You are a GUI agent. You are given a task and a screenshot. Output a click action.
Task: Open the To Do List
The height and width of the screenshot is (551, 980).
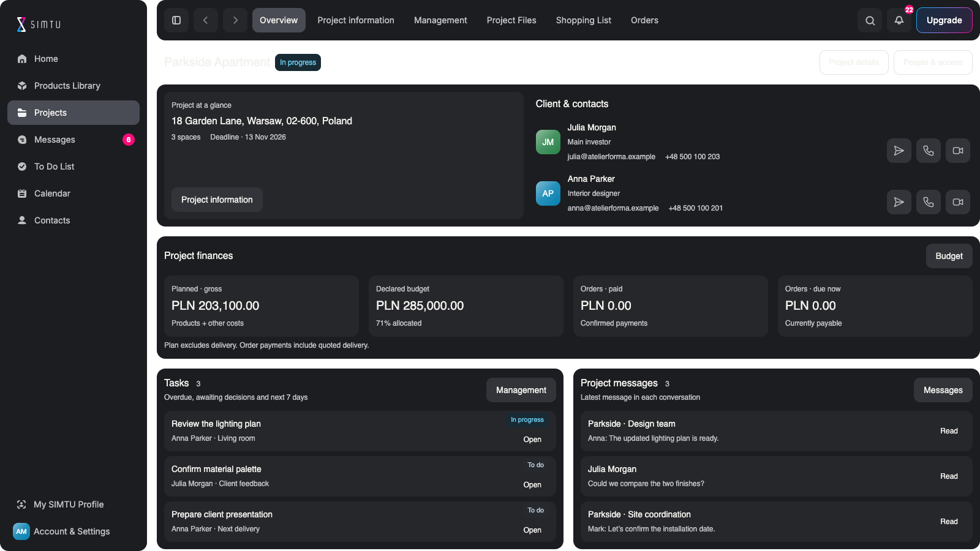pyautogui.click(x=73, y=167)
